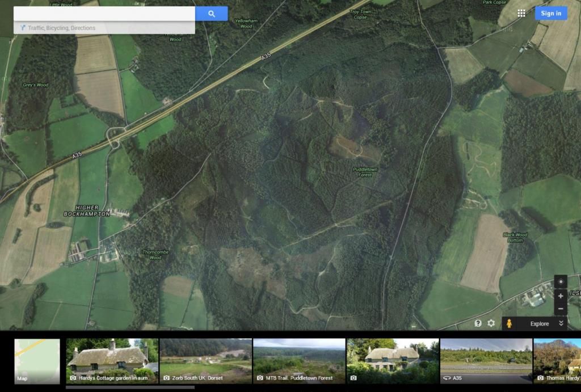This screenshot has width=581, height=392.
Task: Collapse the Explore panel with double chevron
Action: click(x=561, y=323)
